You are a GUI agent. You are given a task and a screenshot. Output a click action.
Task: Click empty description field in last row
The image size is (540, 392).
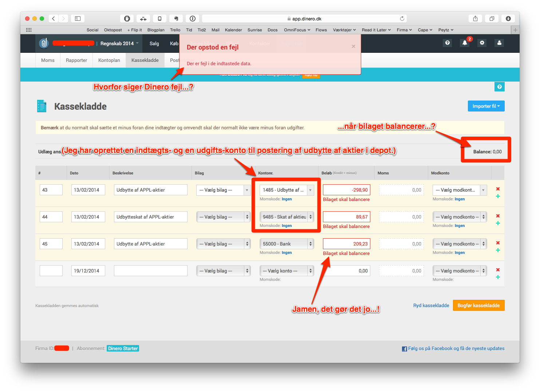[x=151, y=271]
